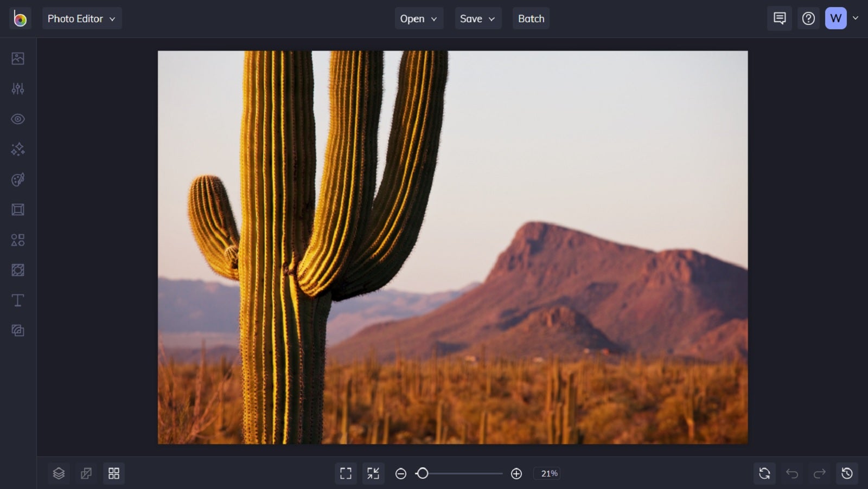Select the Text tool
The image size is (868, 489).
(17, 300)
